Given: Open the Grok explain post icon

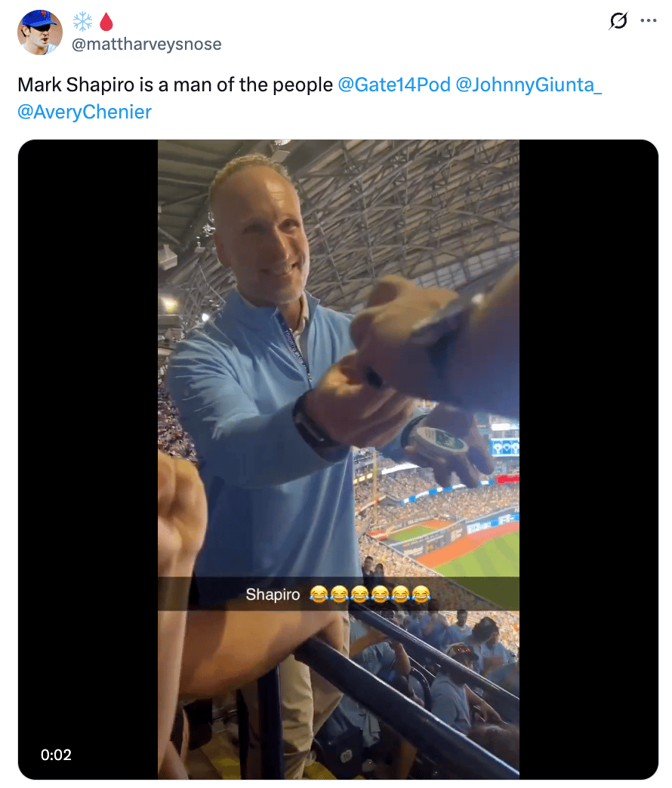Looking at the screenshot, I should 618,20.
